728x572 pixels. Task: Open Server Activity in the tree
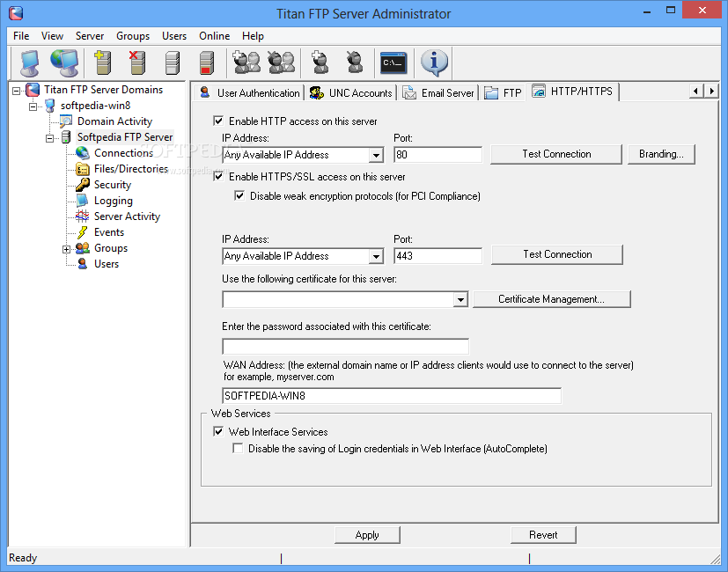click(127, 216)
